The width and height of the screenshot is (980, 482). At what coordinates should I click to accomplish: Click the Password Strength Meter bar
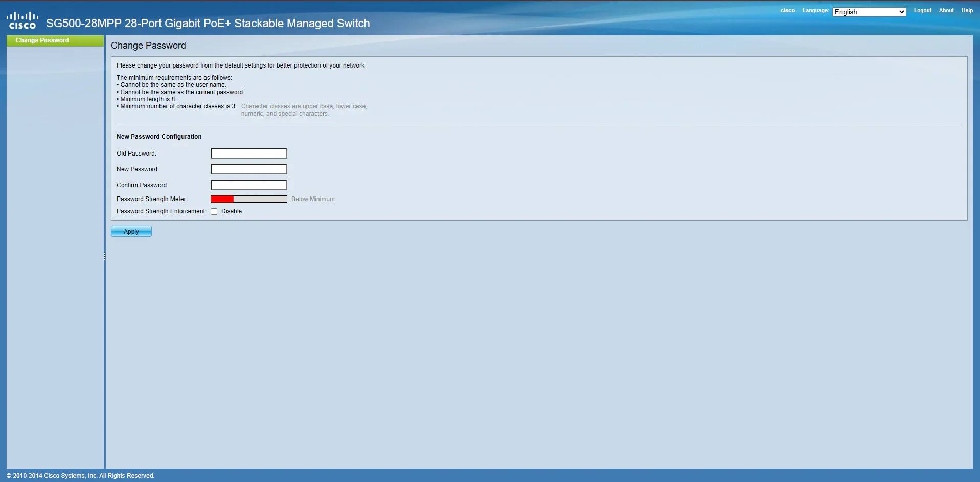click(x=249, y=199)
